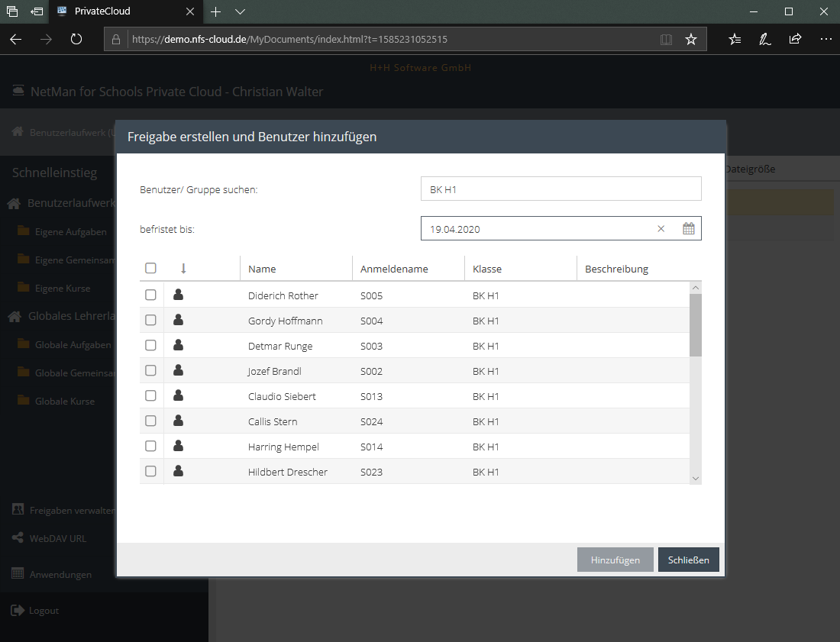Close dialog with Schließen button
The image size is (840, 642).
tap(688, 560)
